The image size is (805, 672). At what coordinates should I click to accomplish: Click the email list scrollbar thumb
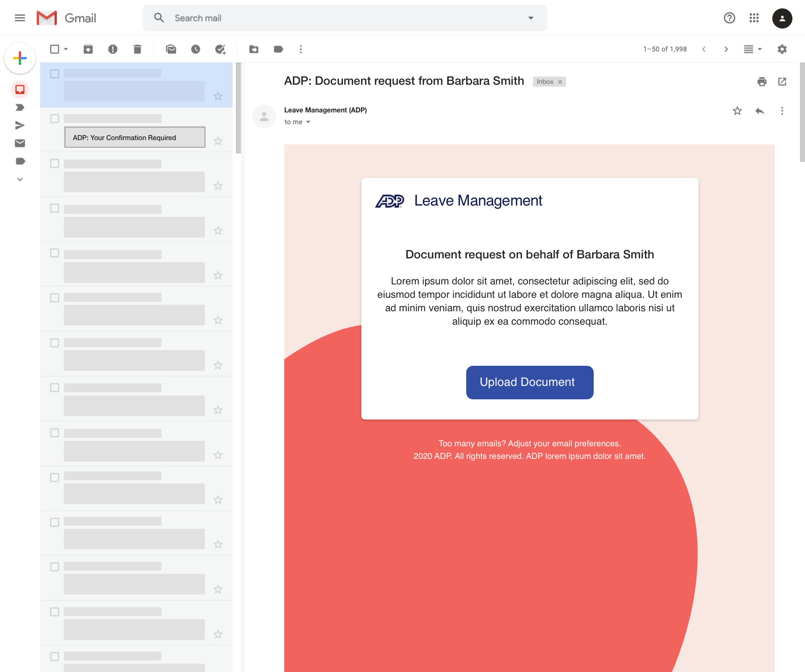point(239,108)
